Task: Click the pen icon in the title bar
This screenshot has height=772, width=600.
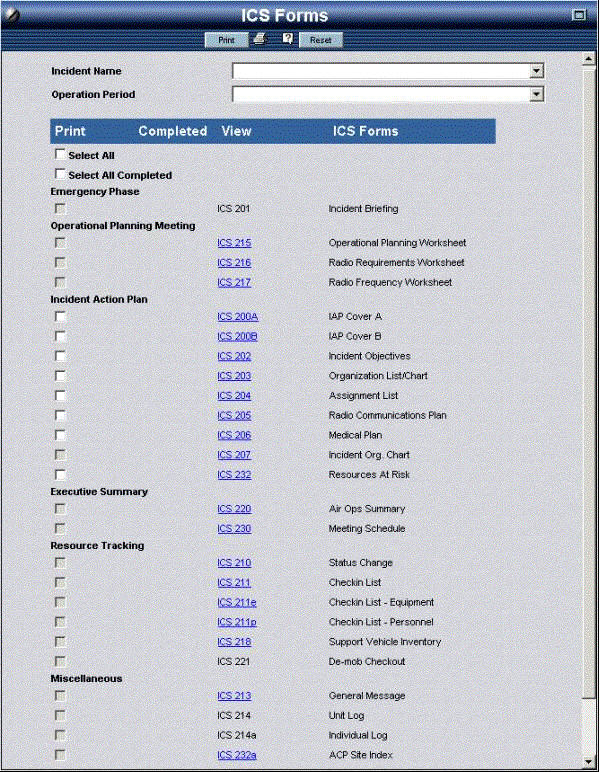Action: point(13,15)
